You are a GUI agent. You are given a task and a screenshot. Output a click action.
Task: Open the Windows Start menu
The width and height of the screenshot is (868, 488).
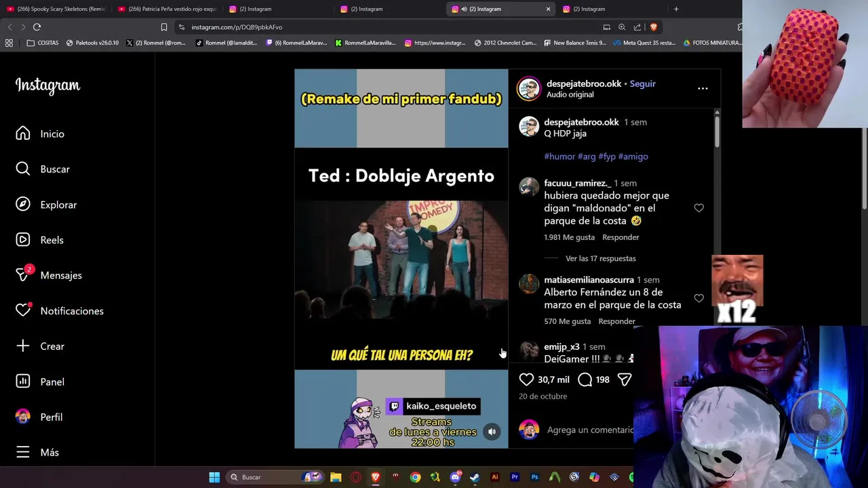214,477
